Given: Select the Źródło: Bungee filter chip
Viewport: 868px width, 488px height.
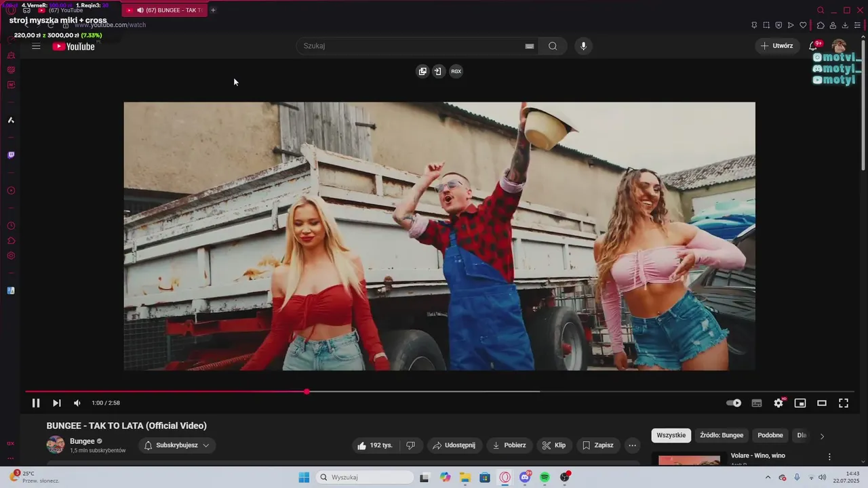Looking at the screenshot, I should pos(722,435).
